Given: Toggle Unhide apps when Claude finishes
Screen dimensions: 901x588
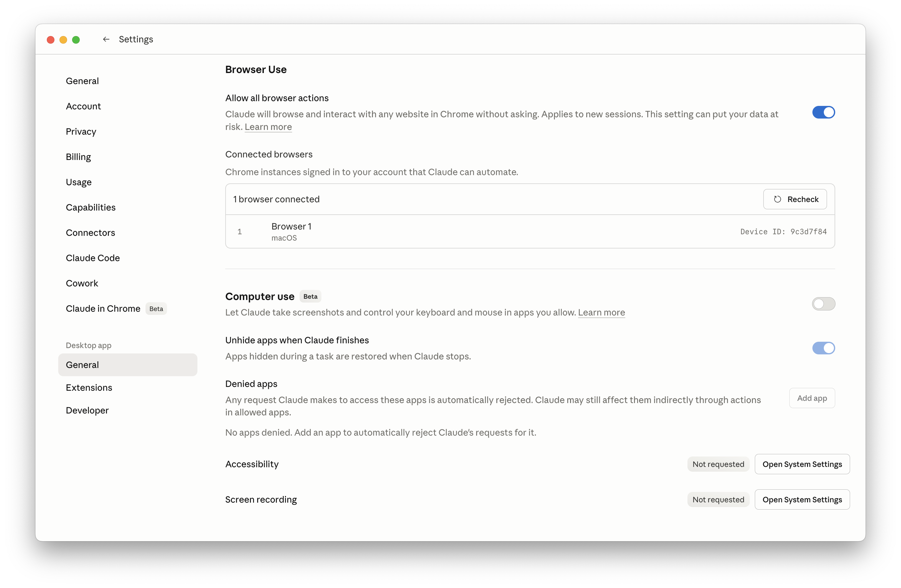Looking at the screenshot, I should [823, 348].
